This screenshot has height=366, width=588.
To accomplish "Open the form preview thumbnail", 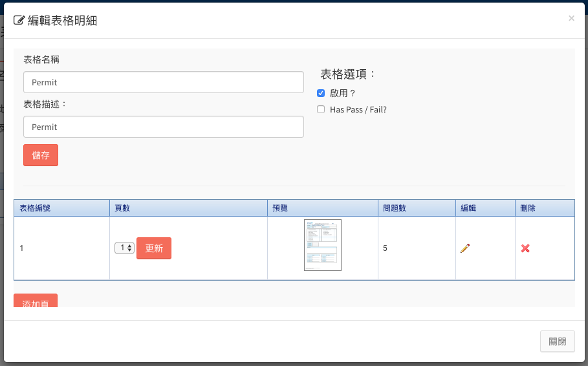I will (323, 245).
